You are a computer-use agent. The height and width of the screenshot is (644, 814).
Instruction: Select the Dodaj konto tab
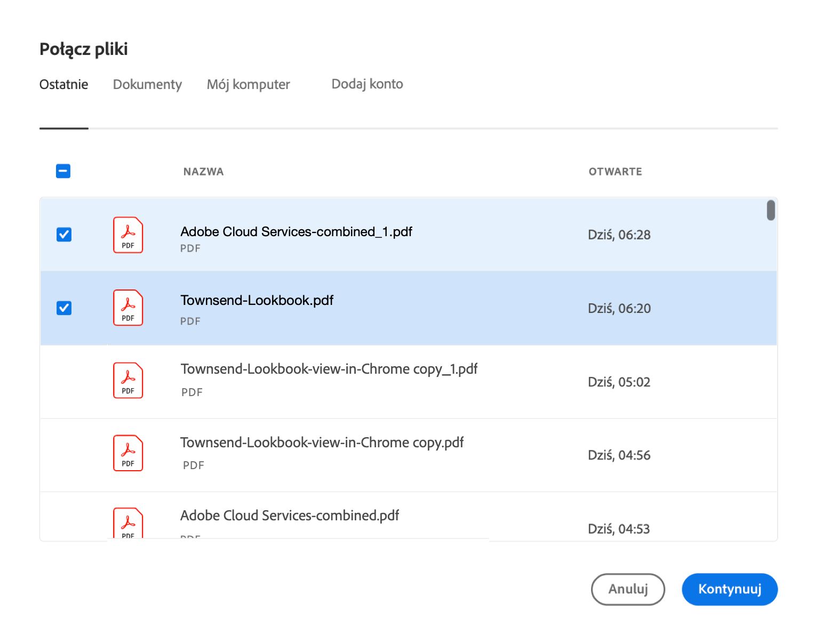368,84
